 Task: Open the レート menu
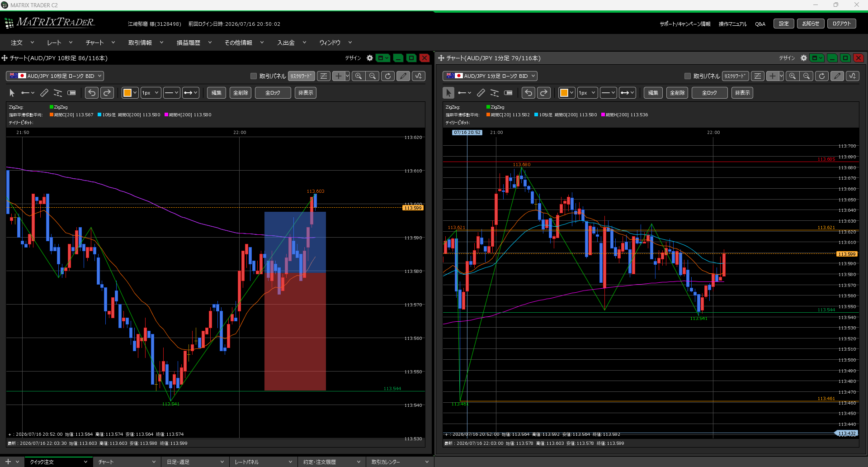[60, 43]
